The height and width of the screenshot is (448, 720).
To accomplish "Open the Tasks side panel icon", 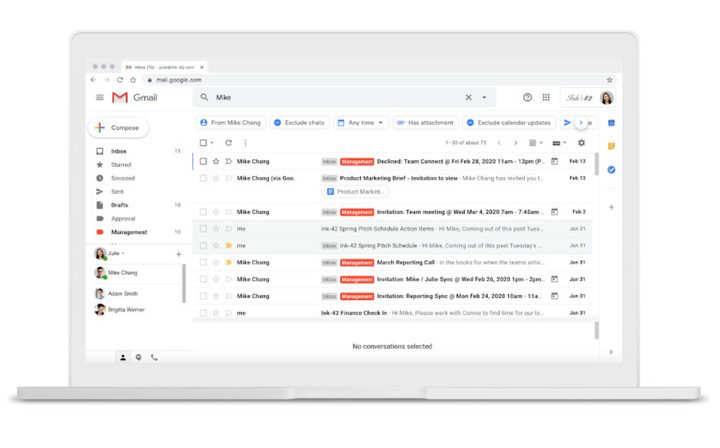I will pos(611,170).
